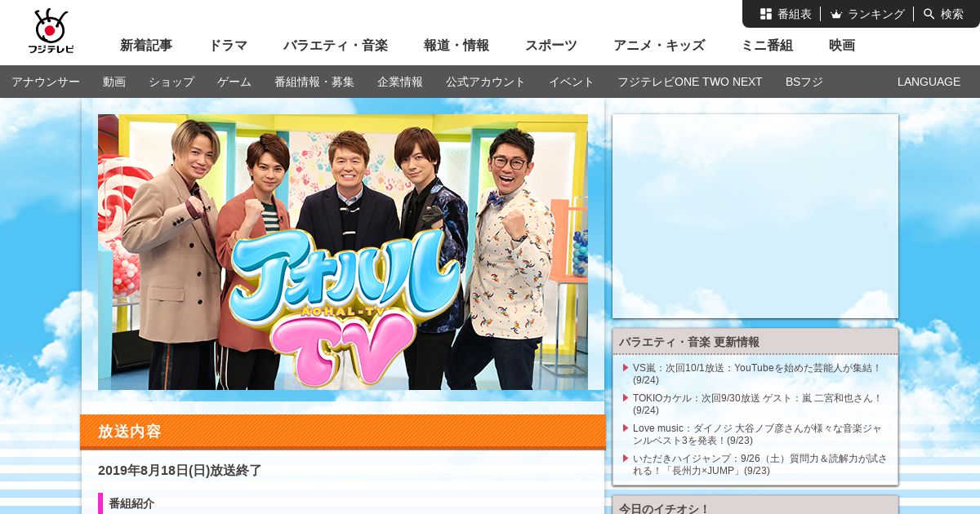Click the arrow bullet beside Love music news
Image resolution: width=980 pixels, height=514 pixels.
coord(626,428)
